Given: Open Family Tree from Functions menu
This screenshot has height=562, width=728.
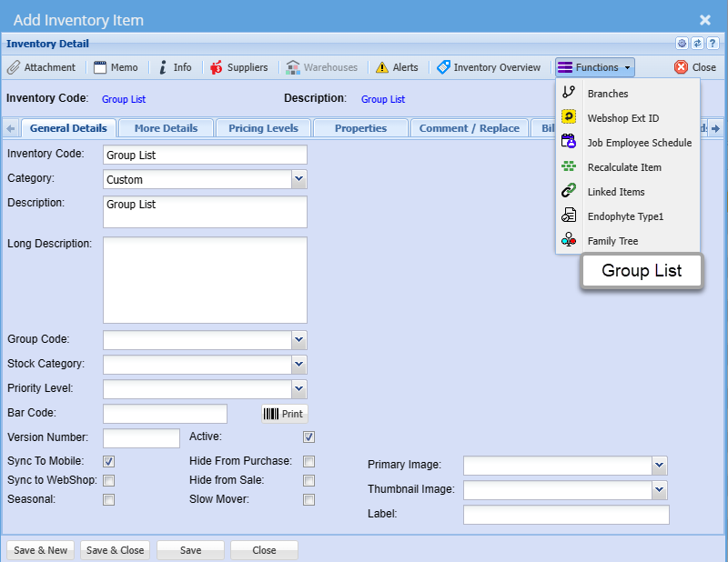Looking at the screenshot, I should [612, 241].
